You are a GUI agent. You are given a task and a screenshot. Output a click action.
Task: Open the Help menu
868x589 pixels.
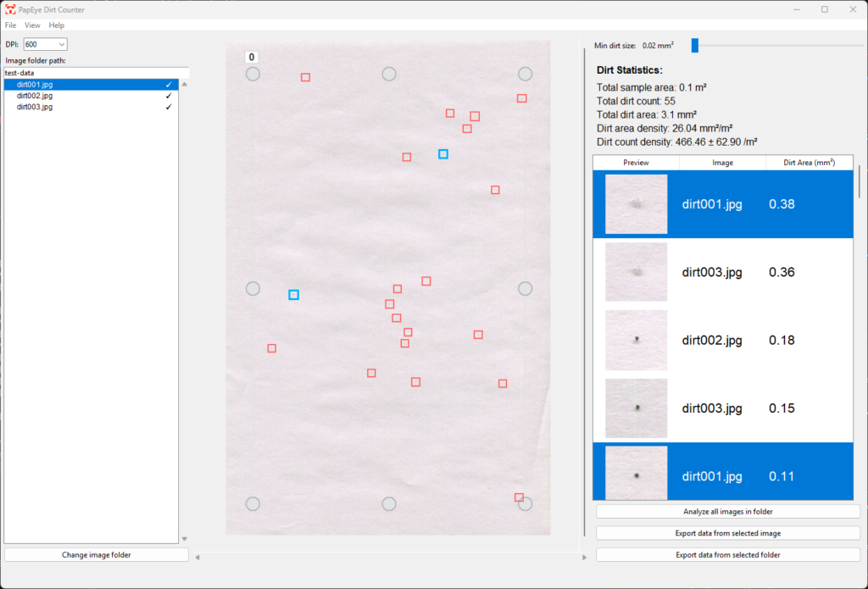[56, 25]
